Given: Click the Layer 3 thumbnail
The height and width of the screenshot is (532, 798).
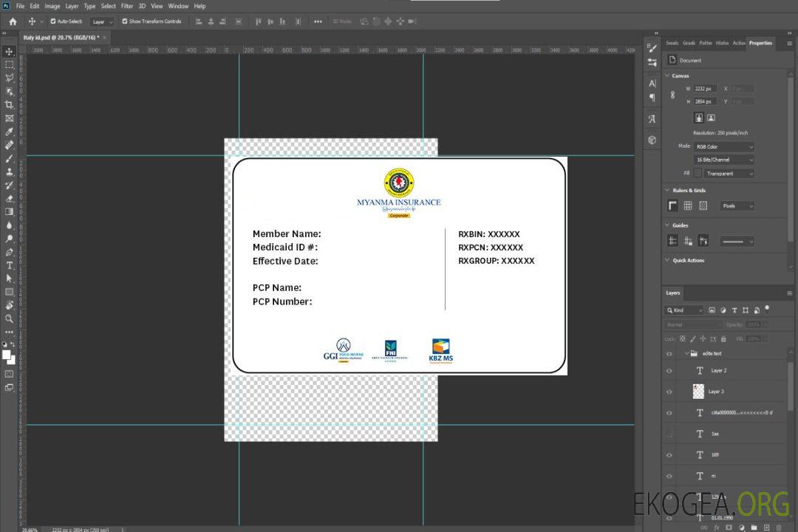Looking at the screenshot, I should [x=699, y=392].
